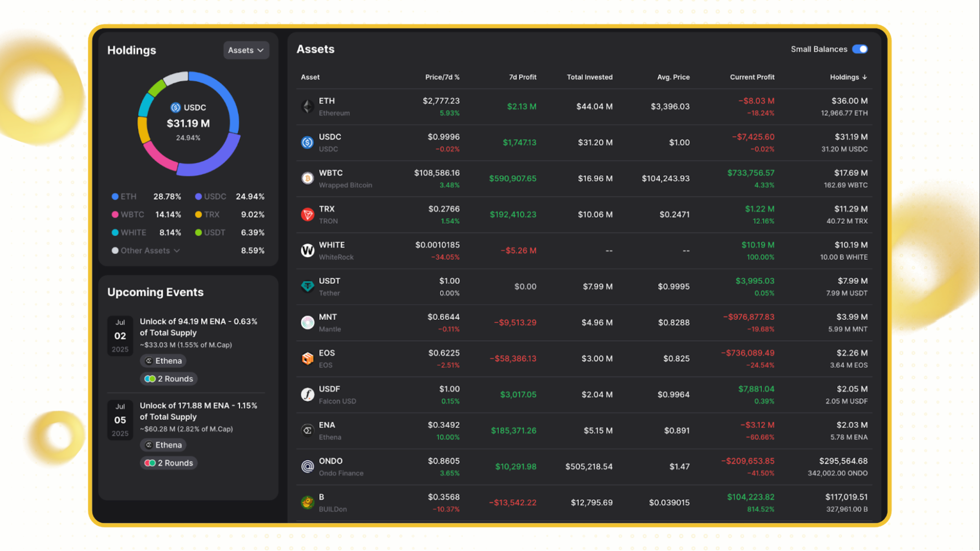
Task: Click Ethena tag on Jul 02 event
Action: pos(164,361)
